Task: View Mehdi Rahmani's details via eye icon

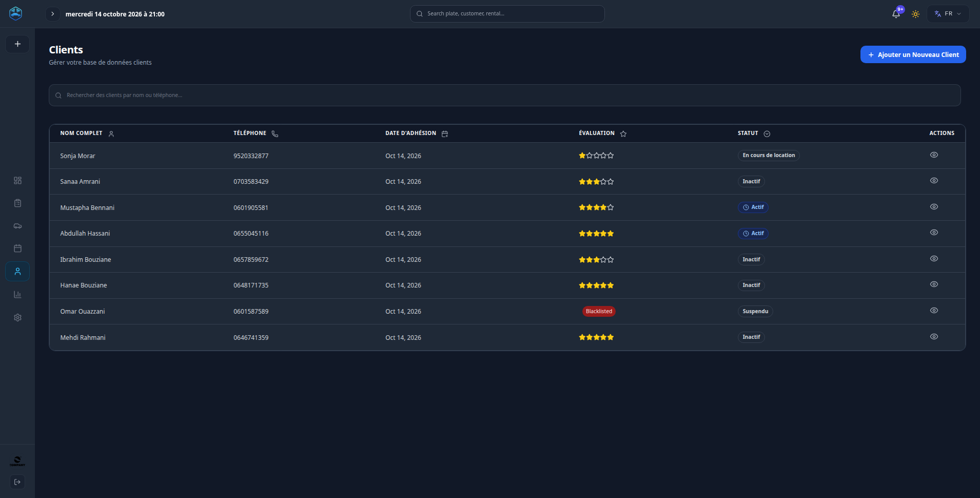Action: pyautogui.click(x=934, y=337)
